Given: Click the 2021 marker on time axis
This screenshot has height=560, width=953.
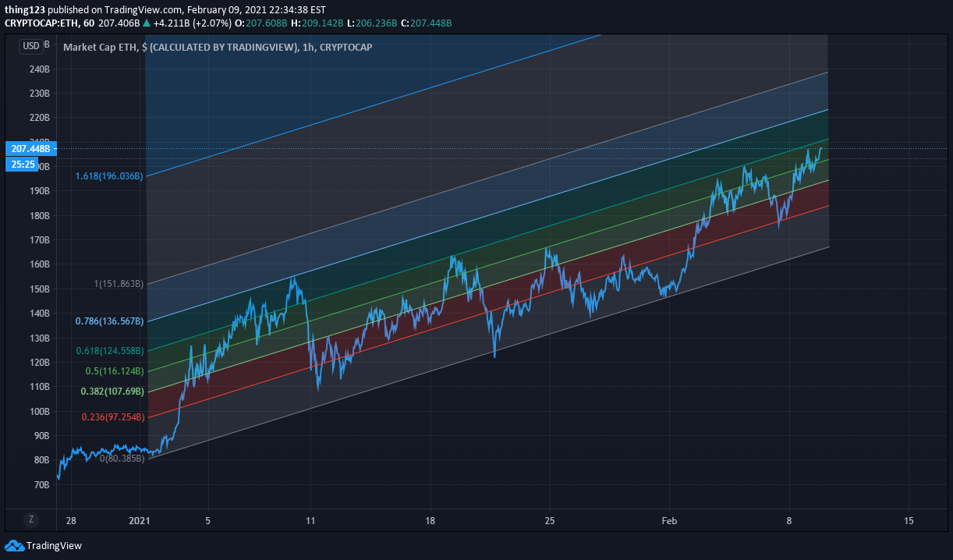Looking at the screenshot, I should (140, 520).
